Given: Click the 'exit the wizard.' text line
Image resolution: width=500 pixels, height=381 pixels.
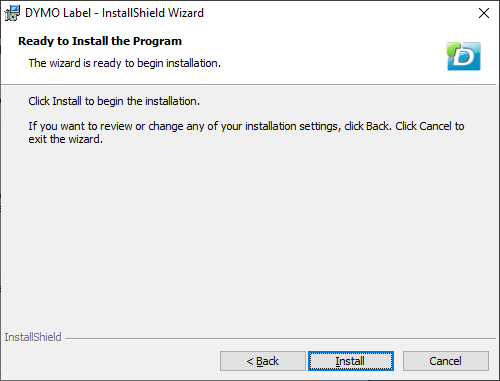Looking at the screenshot, I should (x=66, y=139).
